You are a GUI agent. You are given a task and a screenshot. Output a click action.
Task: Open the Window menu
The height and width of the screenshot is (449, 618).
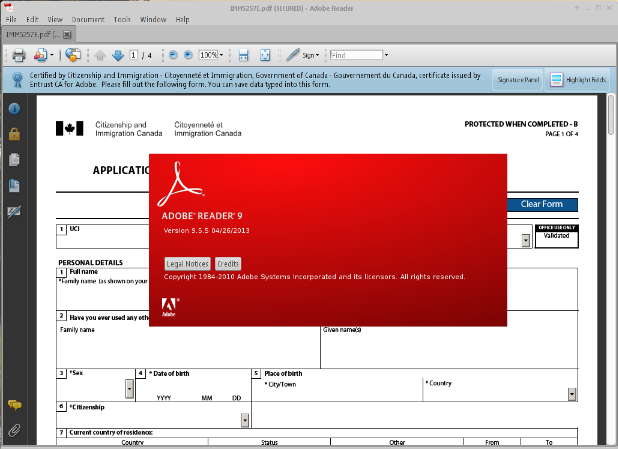point(153,19)
